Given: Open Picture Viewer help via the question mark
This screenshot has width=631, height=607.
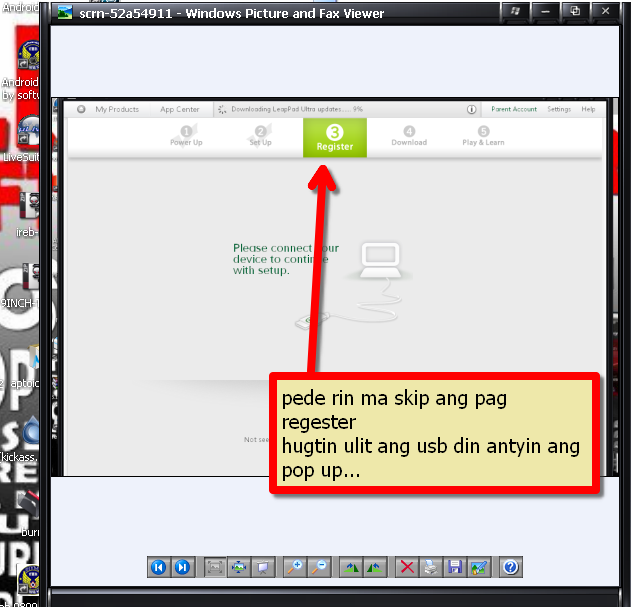Looking at the screenshot, I should (510, 567).
